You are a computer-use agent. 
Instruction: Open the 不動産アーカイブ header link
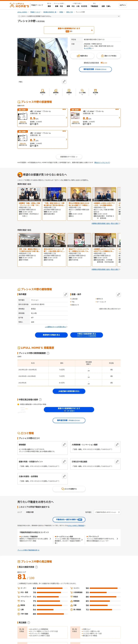(x=37, y=5)
